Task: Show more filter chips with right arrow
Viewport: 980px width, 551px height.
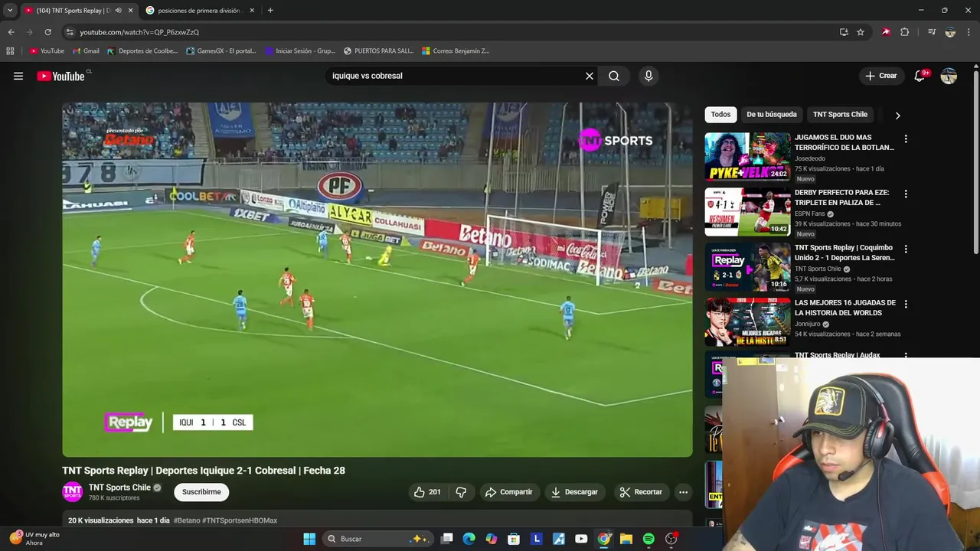Action: pyautogui.click(x=897, y=115)
